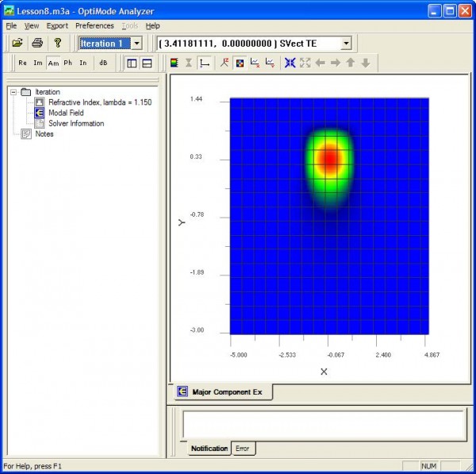Click the 1.44 Y-axis tick value

click(x=196, y=99)
